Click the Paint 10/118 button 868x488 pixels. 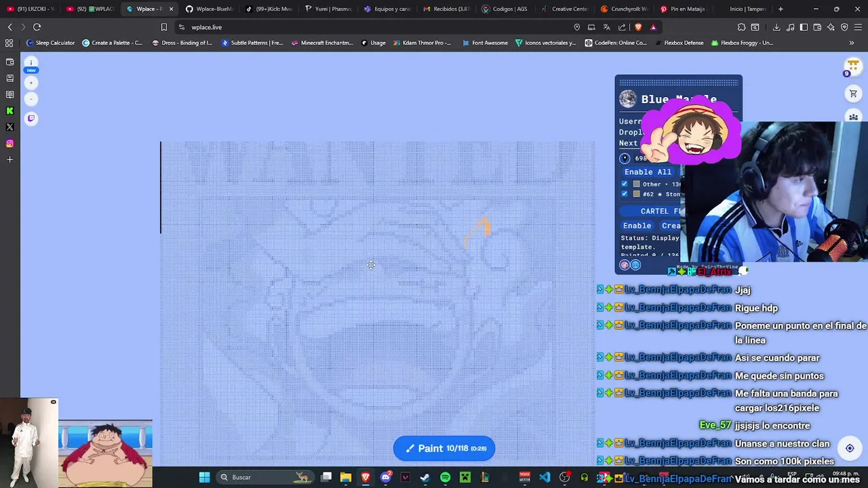point(444,448)
